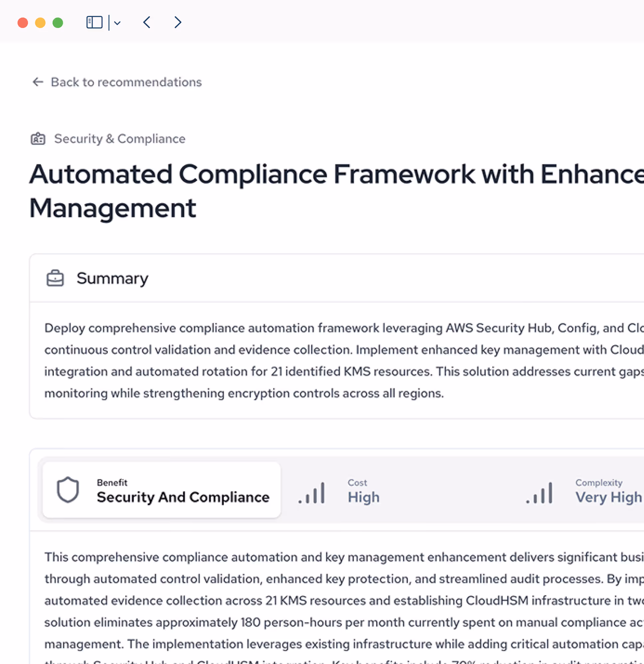This screenshot has height=664, width=644.
Task: Click the shield icon in Benefit tab
Action: pyautogui.click(x=68, y=490)
